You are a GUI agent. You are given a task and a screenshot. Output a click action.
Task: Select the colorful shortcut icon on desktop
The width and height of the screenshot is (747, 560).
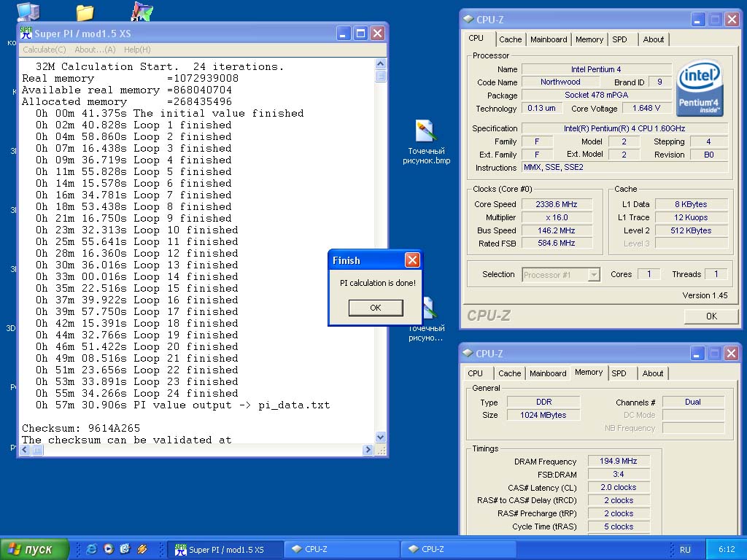pos(142,12)
